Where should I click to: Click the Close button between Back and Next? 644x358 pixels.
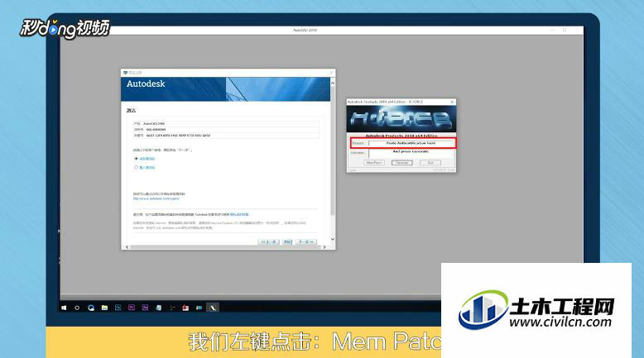(x=287, y=242)
